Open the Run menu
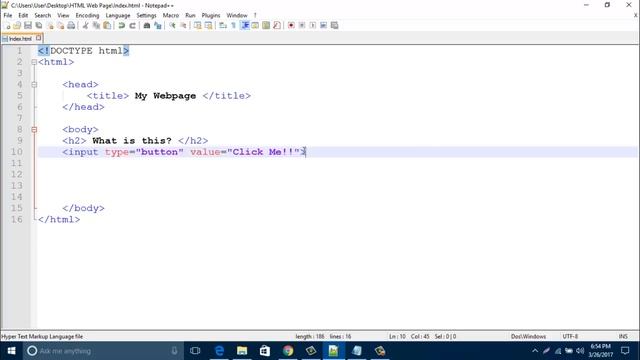The width and height of the screenshot is (640, 360). pyautogui.click(x=190, y=15)
